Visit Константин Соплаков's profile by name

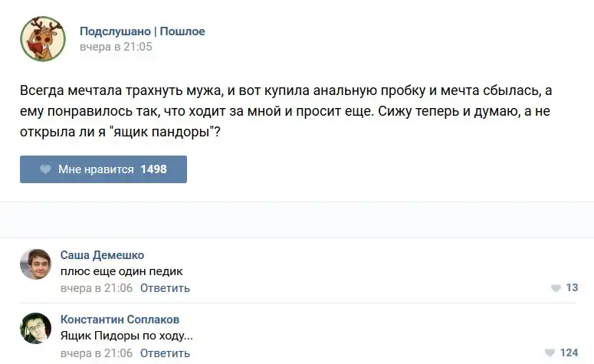[x=120, y=320]
